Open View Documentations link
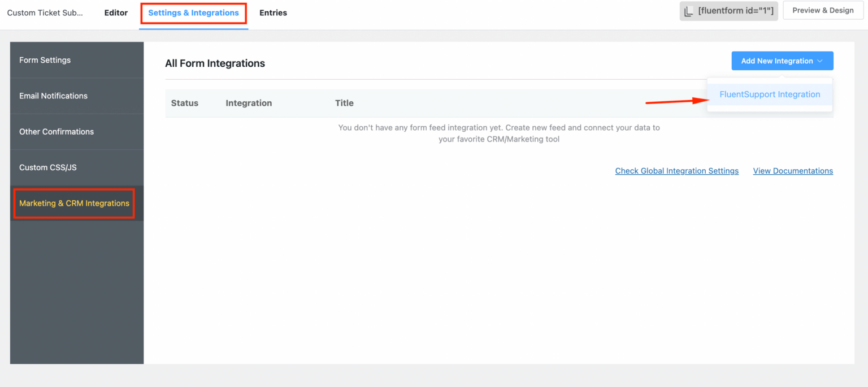The height and width of the screenshot is (387, 868). click(793, 170)
